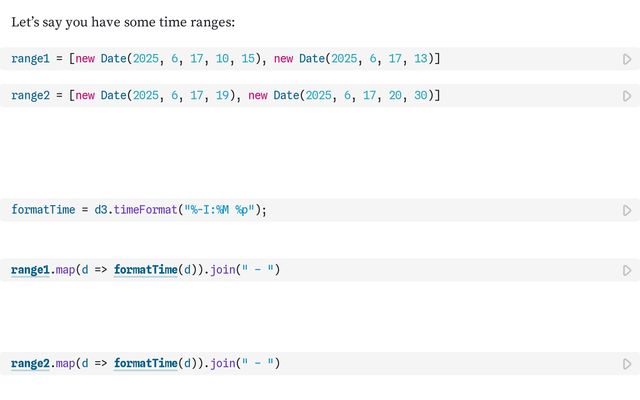Run the range2 definition cell
The image size is (640, 400).
[x=627, y=96]
